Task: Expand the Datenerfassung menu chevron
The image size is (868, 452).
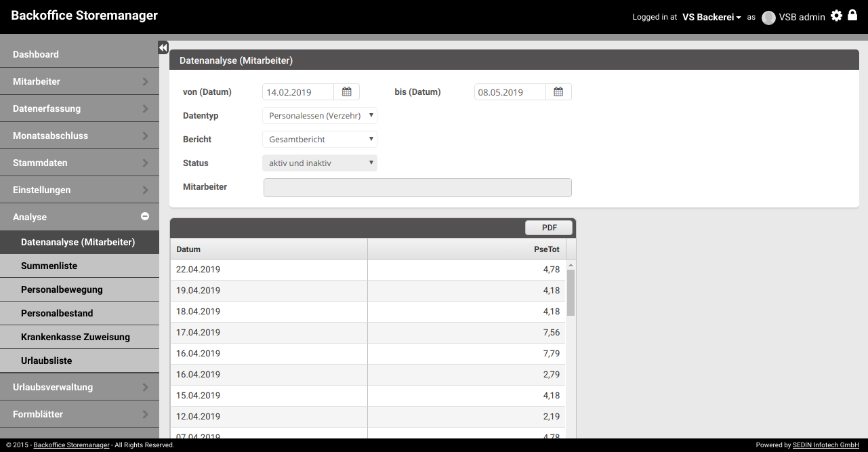Action: coord(145,108)
